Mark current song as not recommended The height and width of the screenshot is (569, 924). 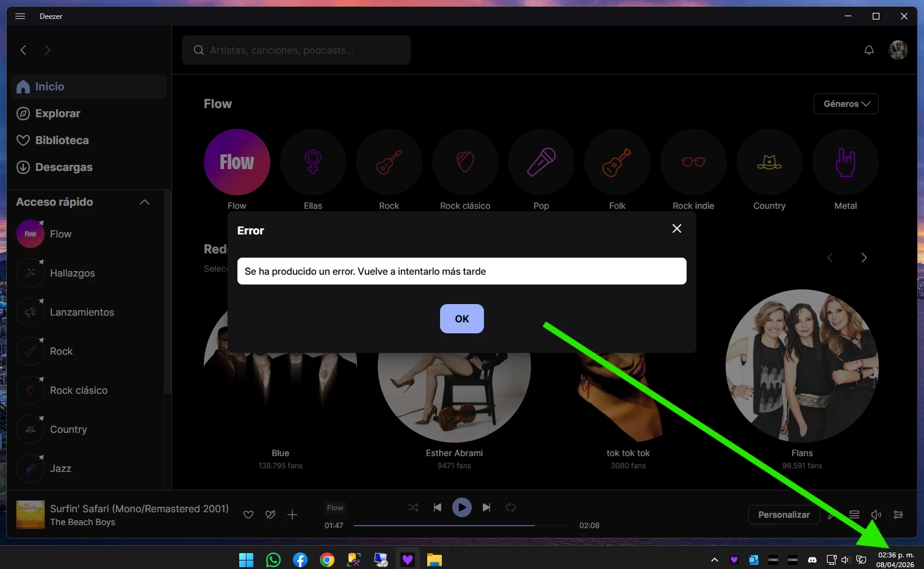[270, 515]
